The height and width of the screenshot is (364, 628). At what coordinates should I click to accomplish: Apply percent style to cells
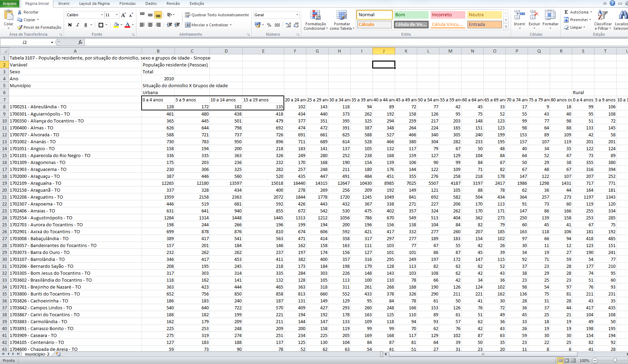269,25
